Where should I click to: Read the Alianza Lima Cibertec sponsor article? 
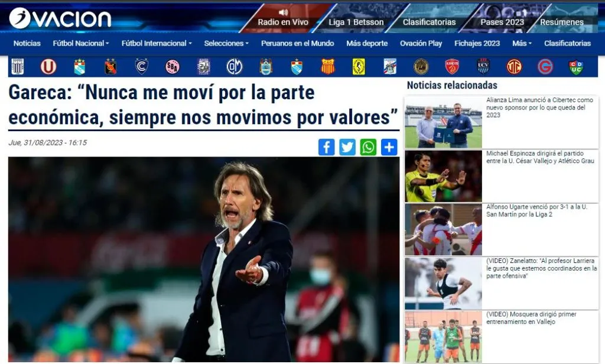point(539,108)
